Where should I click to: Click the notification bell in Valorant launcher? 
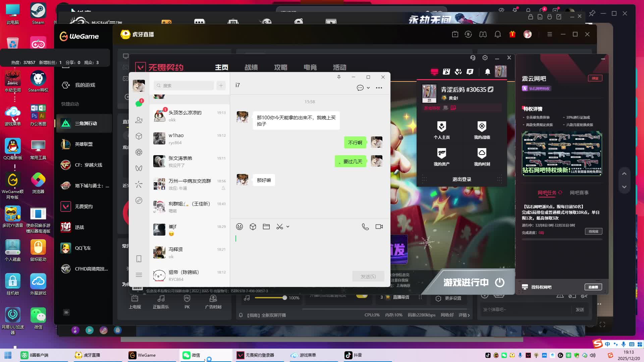[487, 71]
